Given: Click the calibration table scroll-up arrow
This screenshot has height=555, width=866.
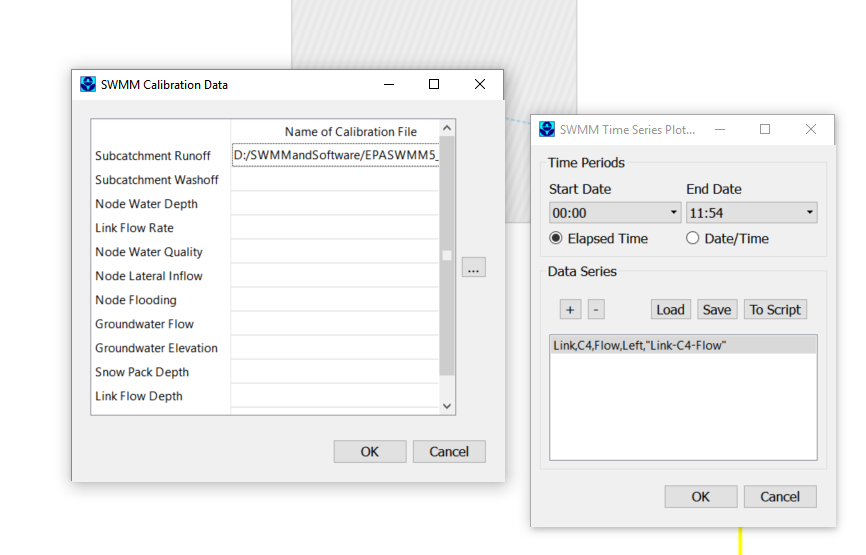Looking at the screenshot, I should pos(447,128).
